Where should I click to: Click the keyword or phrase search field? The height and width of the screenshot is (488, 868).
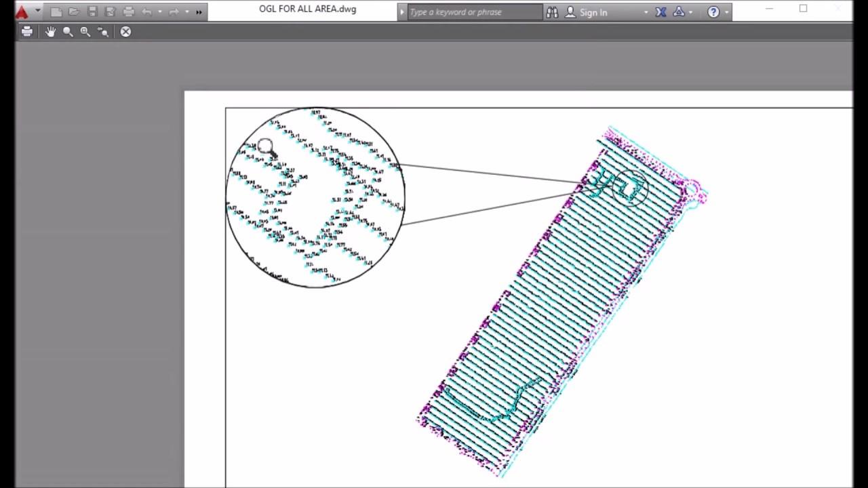click(x=475, y=12)
